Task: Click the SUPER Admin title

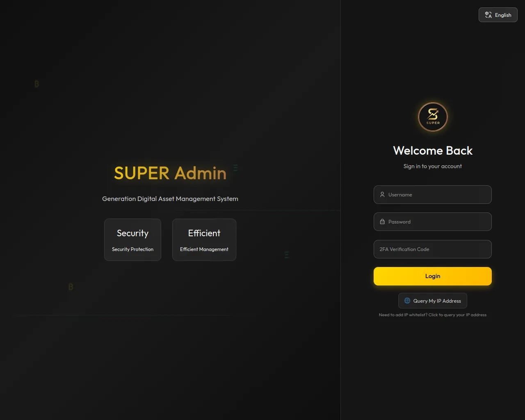Action: (x=170, y=173)
